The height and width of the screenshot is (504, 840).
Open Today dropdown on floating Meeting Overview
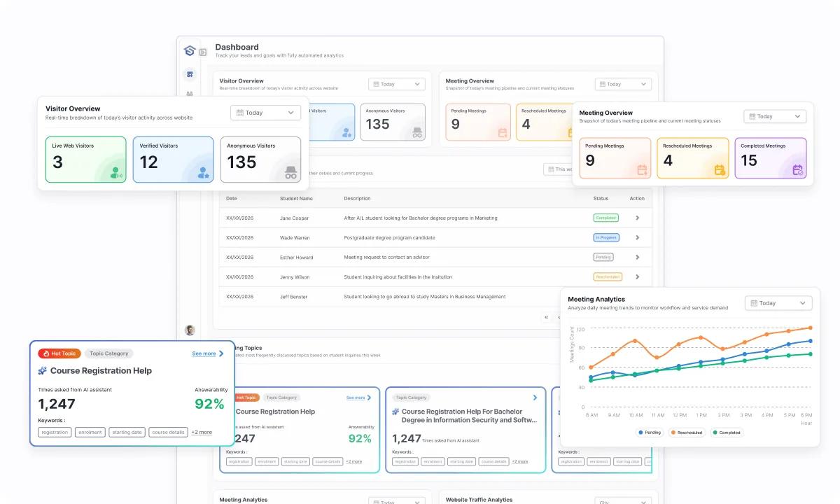click(x=775, y=117)
